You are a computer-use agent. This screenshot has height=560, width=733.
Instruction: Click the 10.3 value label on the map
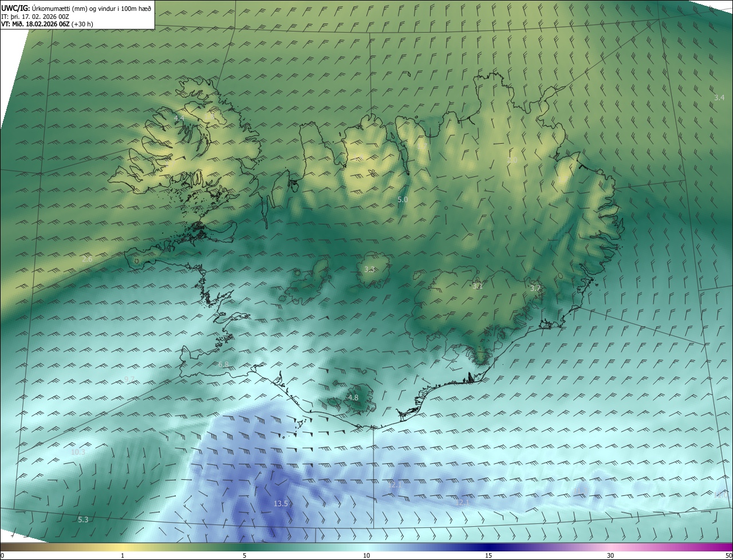[x=78, y=452]
